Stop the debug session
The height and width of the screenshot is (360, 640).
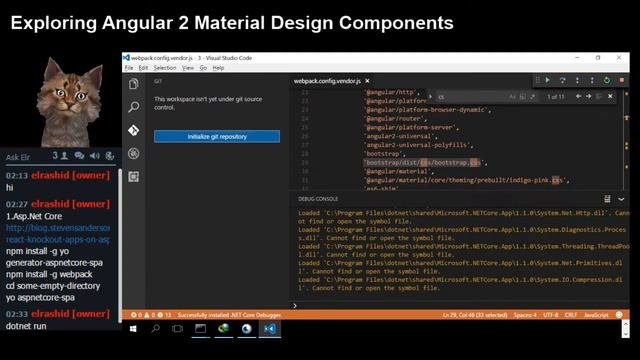622,80
